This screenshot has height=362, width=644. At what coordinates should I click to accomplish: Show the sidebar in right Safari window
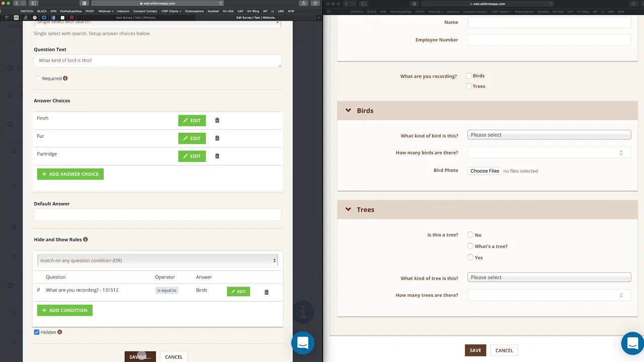coord(364,4)
